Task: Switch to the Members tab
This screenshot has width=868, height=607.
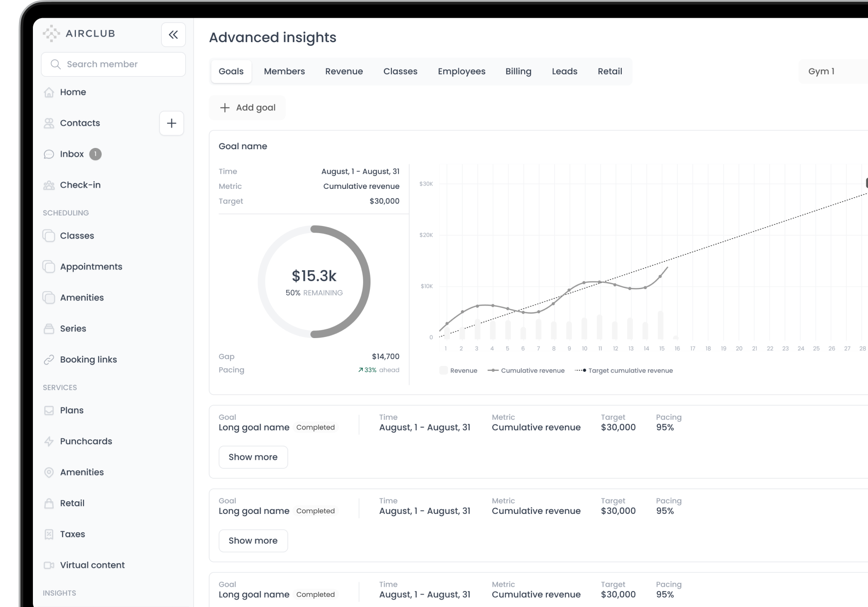Action: coord(284,71)
